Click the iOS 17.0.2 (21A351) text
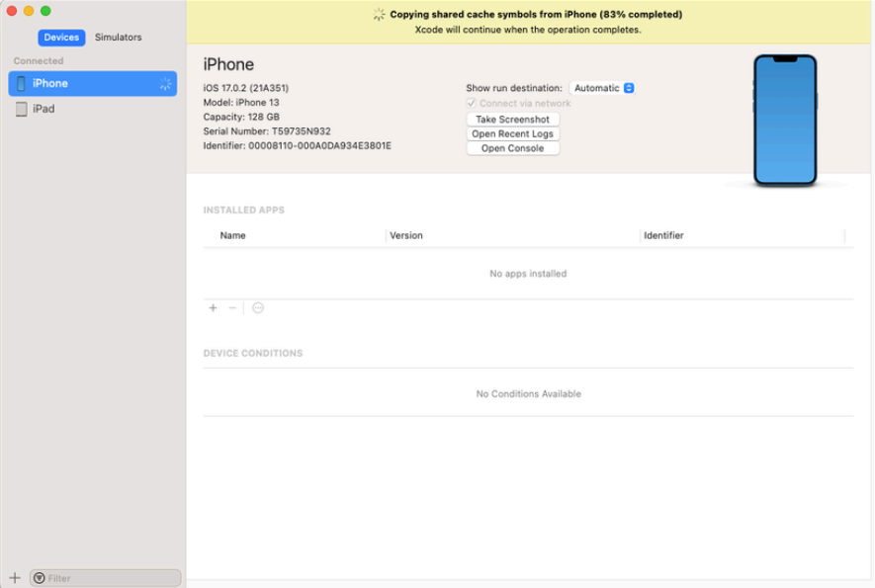Screen dimensions: 875x588 point(246,88)
